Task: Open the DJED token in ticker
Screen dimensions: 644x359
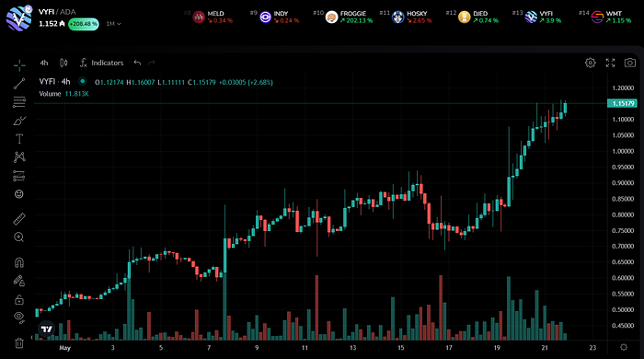Action: click(478, 17)
